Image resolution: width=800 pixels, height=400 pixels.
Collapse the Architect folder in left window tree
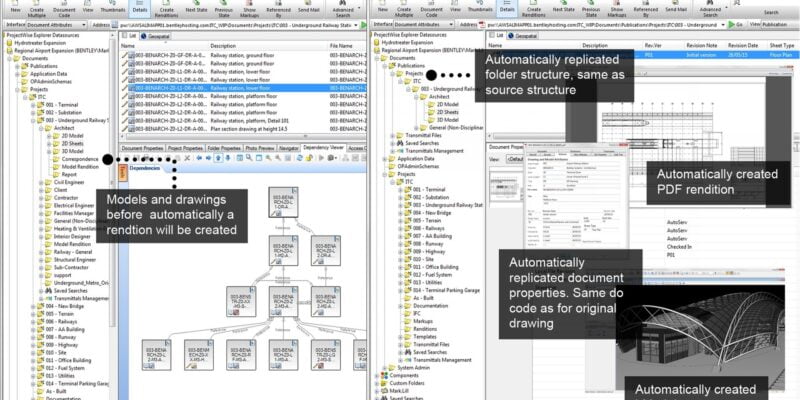(42, 128)
